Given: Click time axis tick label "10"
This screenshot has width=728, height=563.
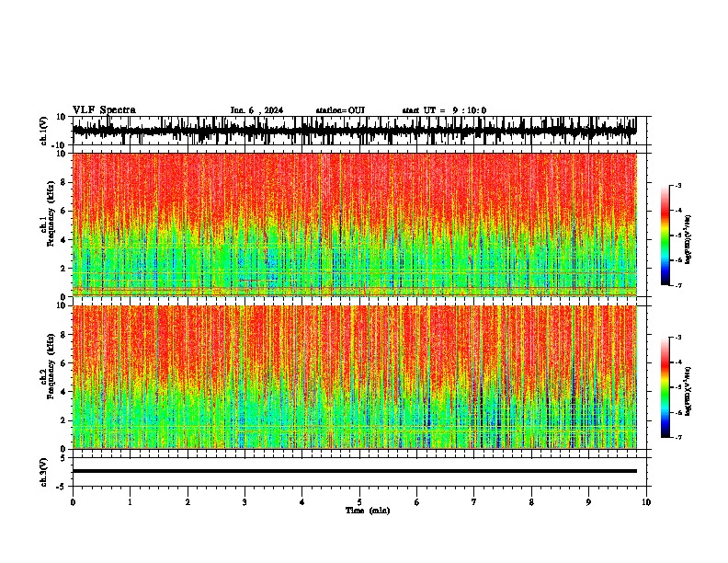Looking at the screenshot, I should click(646, 502).
